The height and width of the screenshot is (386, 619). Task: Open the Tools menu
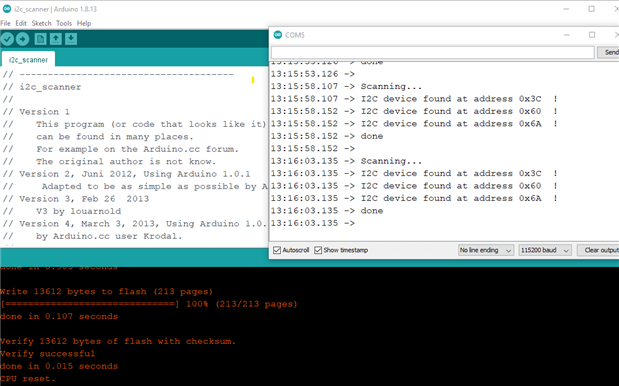[x=64, y=23]
